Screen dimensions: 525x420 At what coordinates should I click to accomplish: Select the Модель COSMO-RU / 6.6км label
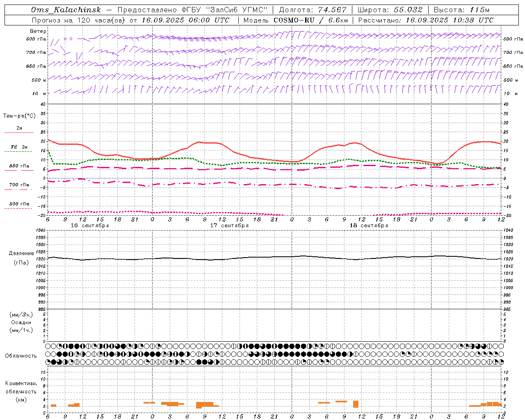point(296,20)
